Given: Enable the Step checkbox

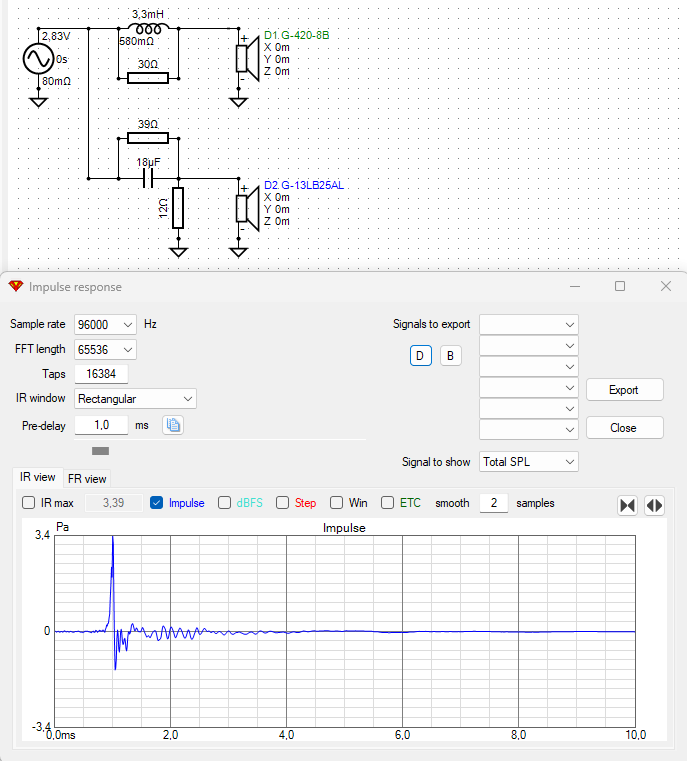Looking at the screenshot, I should point(282,503).
